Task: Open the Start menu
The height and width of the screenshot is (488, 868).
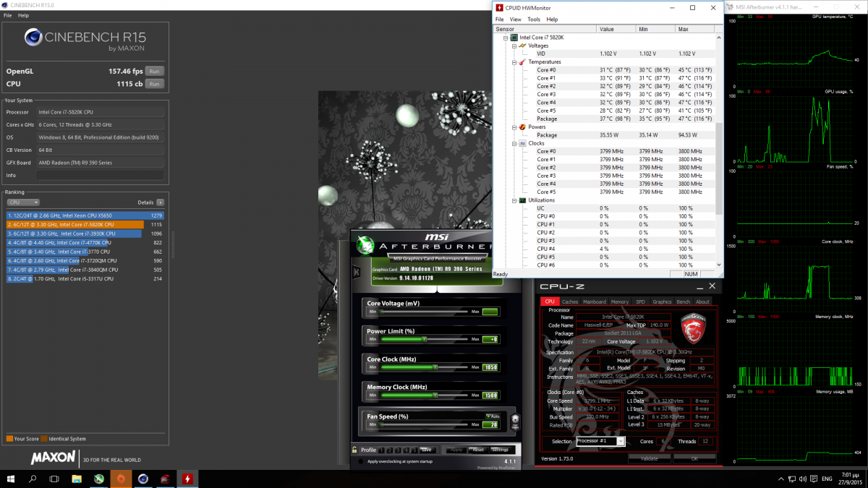Action: [x=12, y=479]
